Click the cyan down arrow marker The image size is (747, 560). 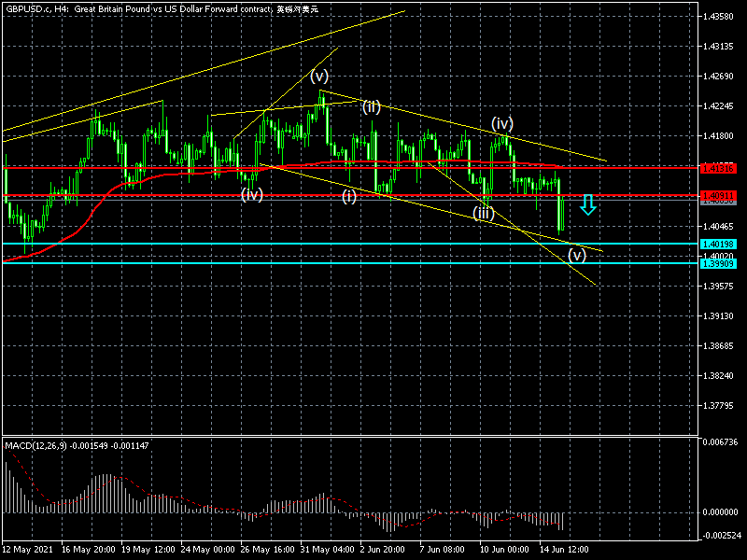click(587, 204)
